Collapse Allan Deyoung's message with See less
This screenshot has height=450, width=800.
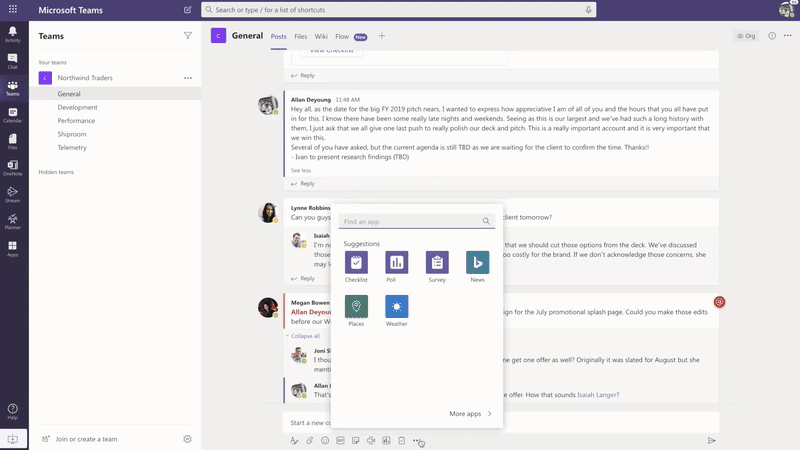tap(301, 170)
